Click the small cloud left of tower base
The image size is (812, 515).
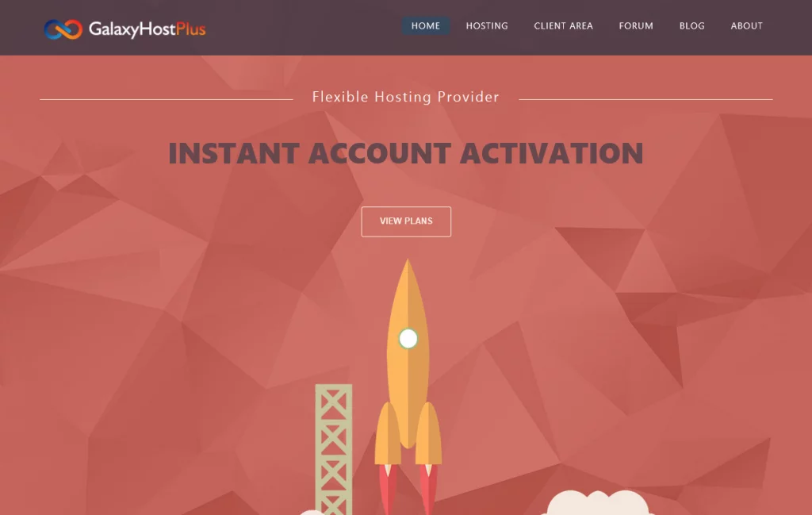click(312, 513)
